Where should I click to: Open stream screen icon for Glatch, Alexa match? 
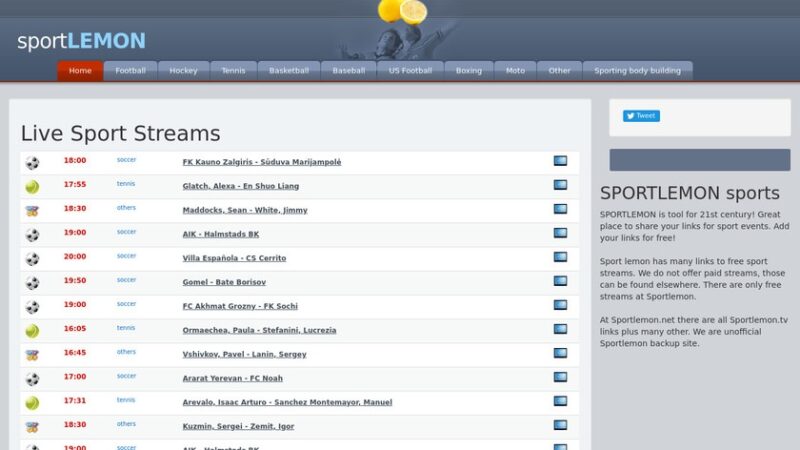[560, 185]
